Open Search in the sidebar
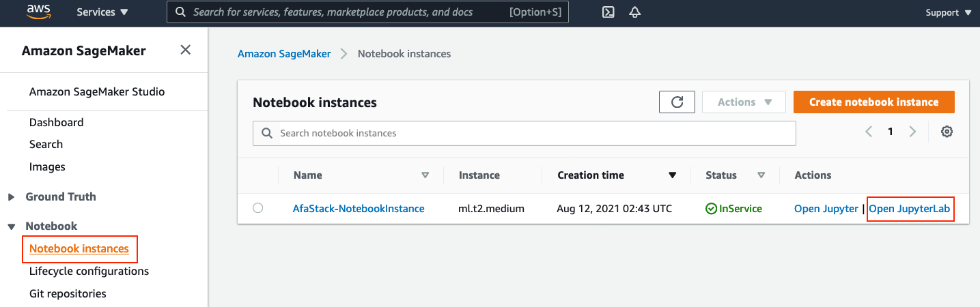980x307 pixels. (x=46, y=144)
